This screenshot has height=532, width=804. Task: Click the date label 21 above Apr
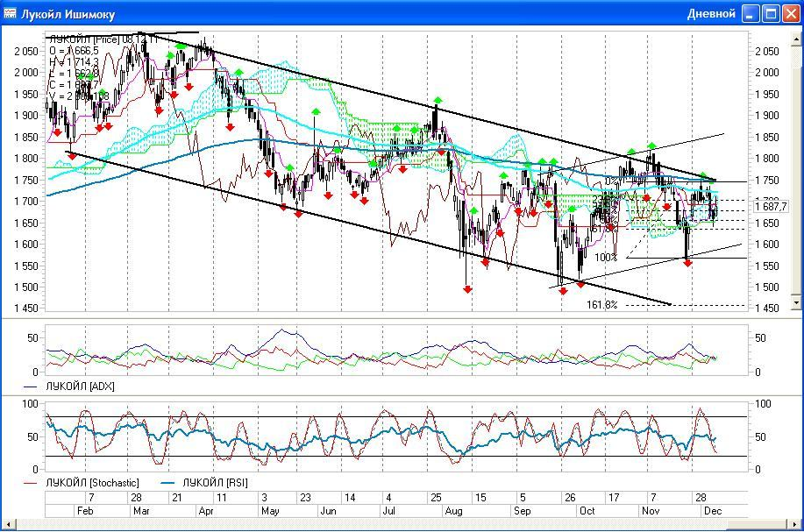[x=177, y=498]
